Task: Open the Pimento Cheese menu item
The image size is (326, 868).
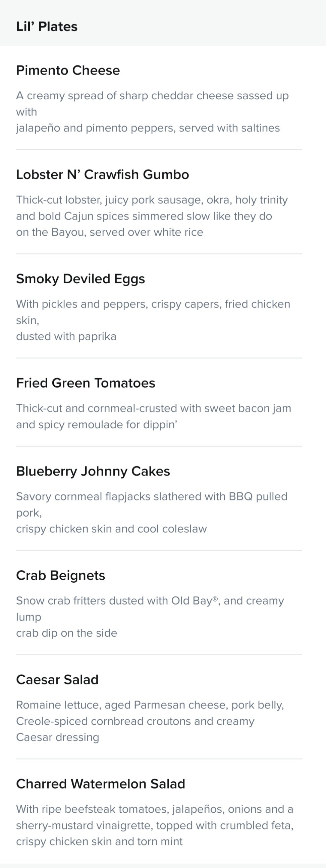Action: click(x=68, y=70)
